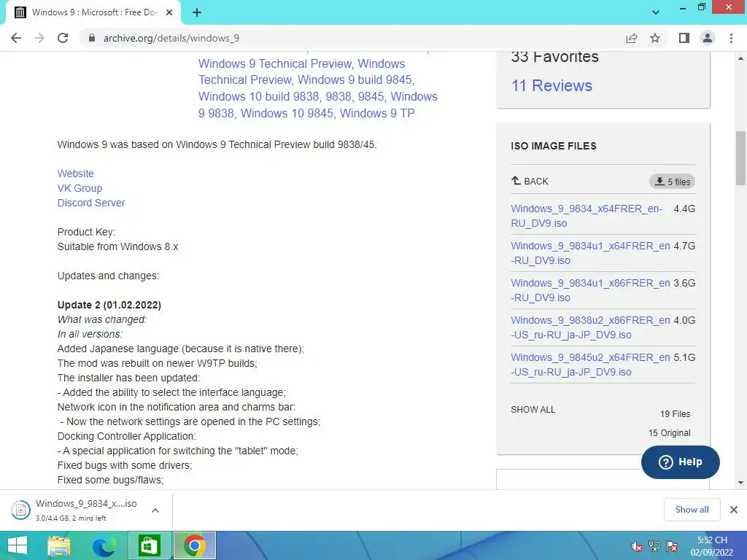Image resolution: width=747 pixels, height=560 pixels.
Task: Click the ISO IMAGE FILES heading
Action: click(x=554, y=146)
